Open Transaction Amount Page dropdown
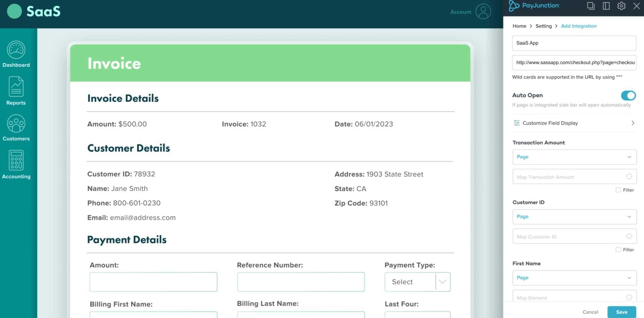The image size is (644, 318). tap(574, 157)
